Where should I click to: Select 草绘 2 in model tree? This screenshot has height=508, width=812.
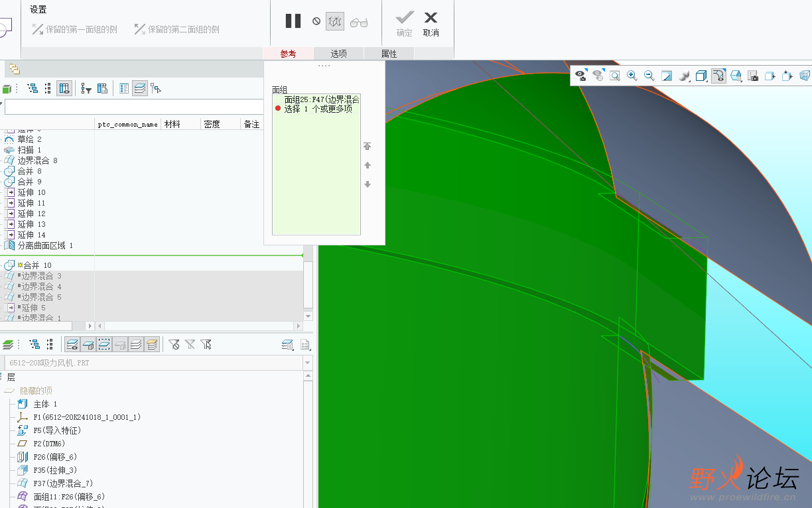pos(29,139)
